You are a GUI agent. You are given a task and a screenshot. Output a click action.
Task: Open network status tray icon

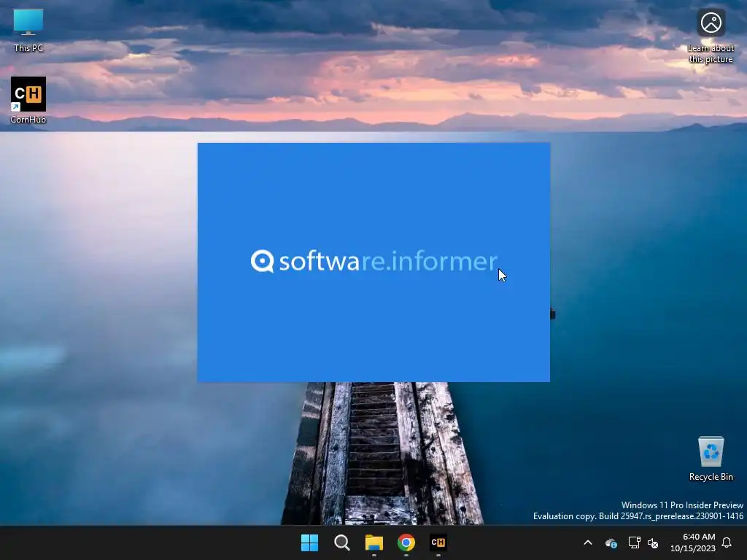click(x=634, y=542)
